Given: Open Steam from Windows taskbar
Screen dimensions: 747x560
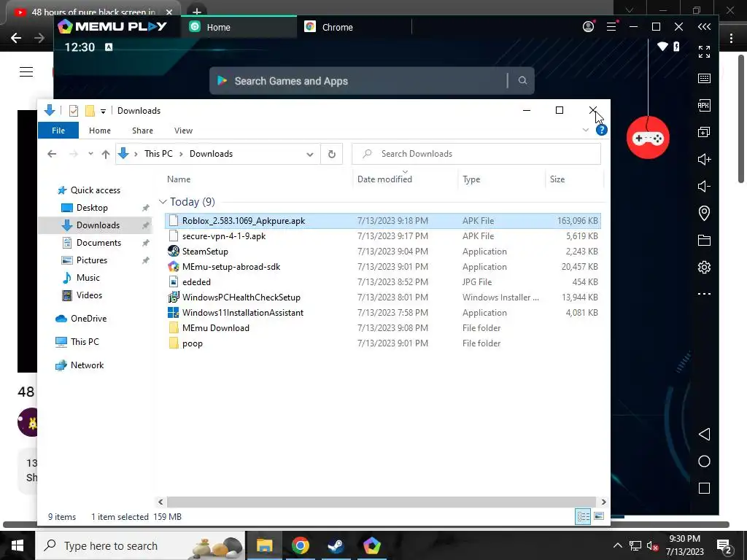Looking at the screenshot, I should 336,545.
